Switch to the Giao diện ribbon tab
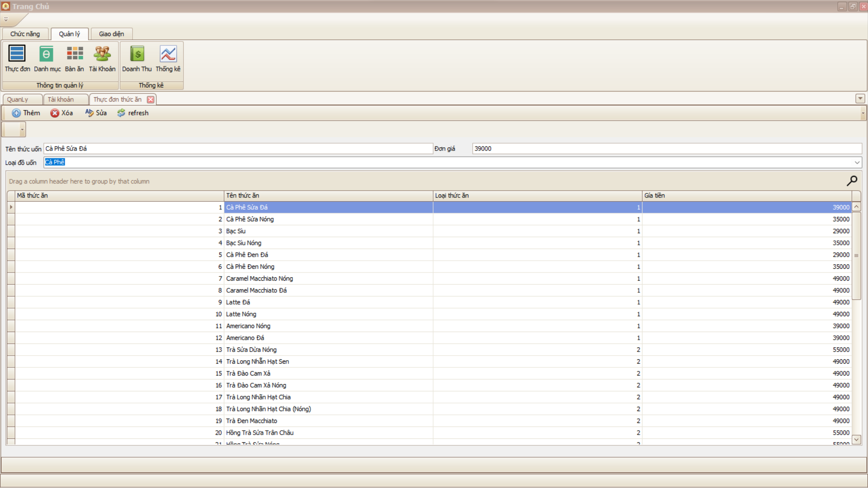The height and width of the screenshot is (488, 868). pos(111,34)
